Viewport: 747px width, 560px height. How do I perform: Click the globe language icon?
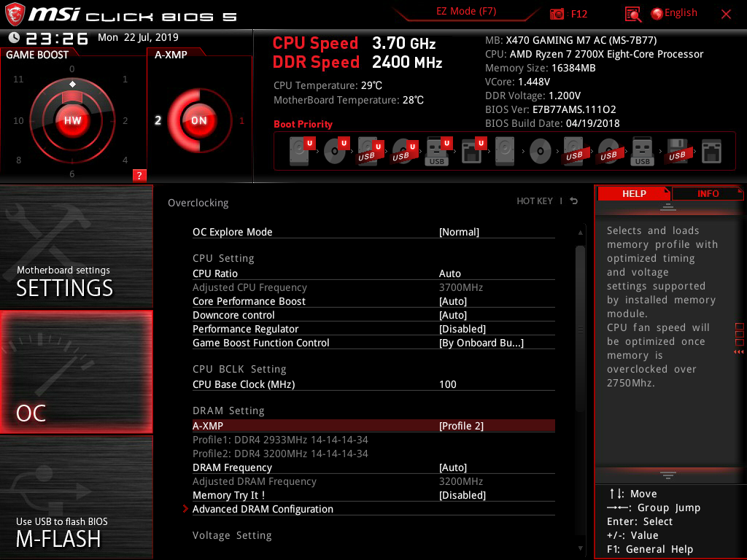[x=657, y=13]
